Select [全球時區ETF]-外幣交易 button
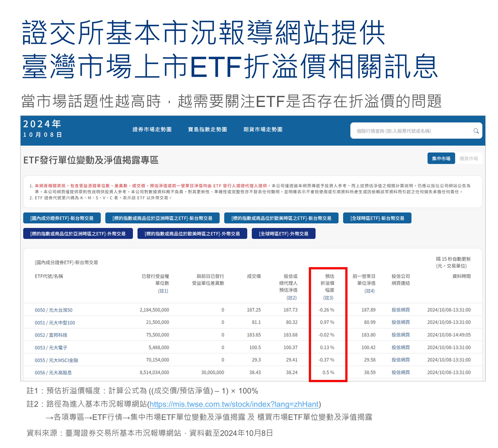 pyautogui.click(x=284, y=234)
